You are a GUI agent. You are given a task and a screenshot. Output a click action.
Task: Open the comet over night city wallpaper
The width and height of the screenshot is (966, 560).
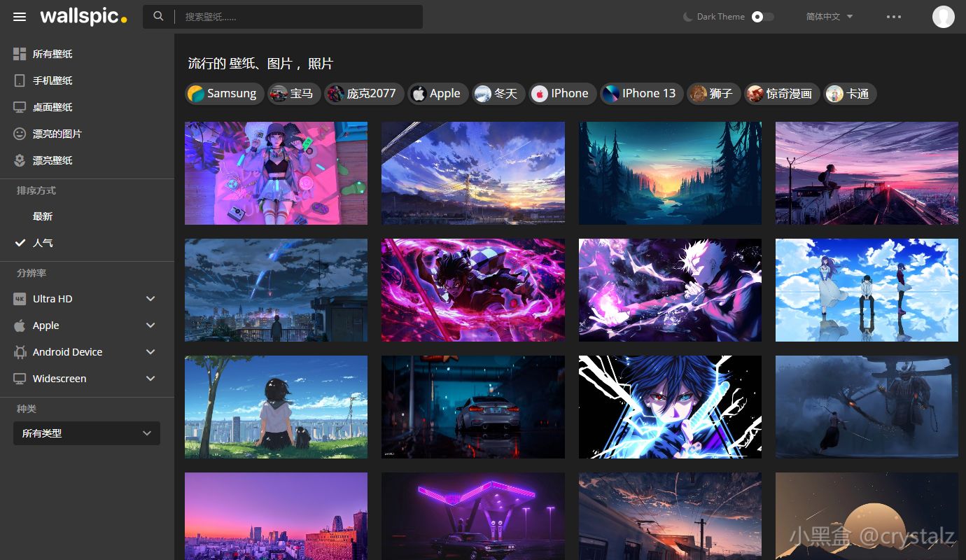[276, 290]
